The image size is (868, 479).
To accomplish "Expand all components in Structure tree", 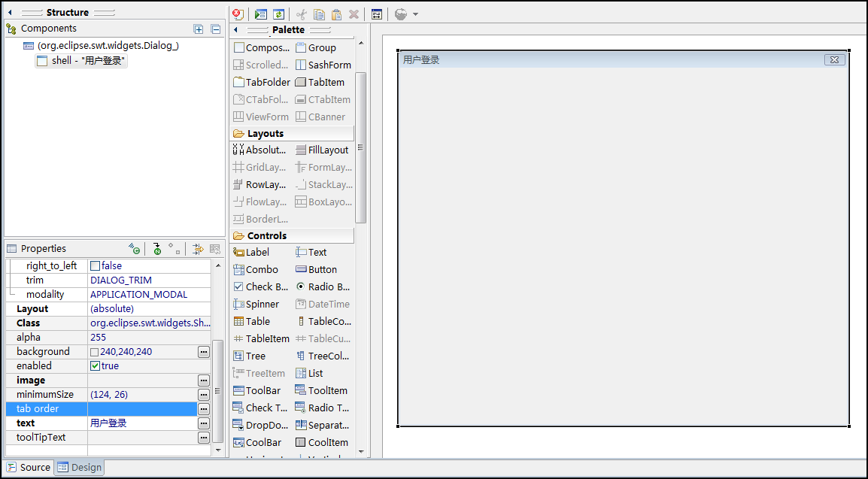I will click(199, 29).
